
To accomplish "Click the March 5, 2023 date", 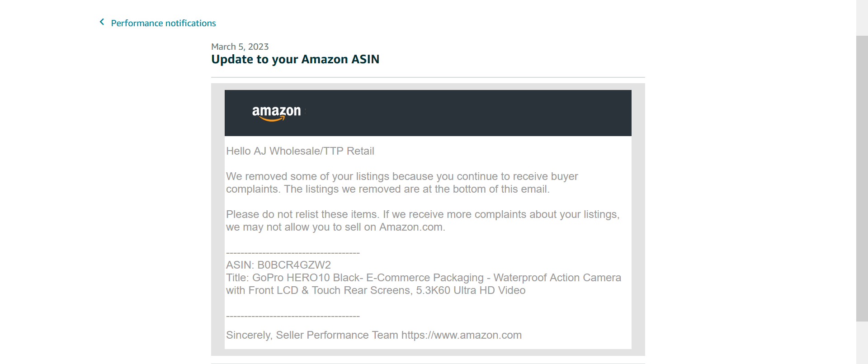I will [240, 47].
